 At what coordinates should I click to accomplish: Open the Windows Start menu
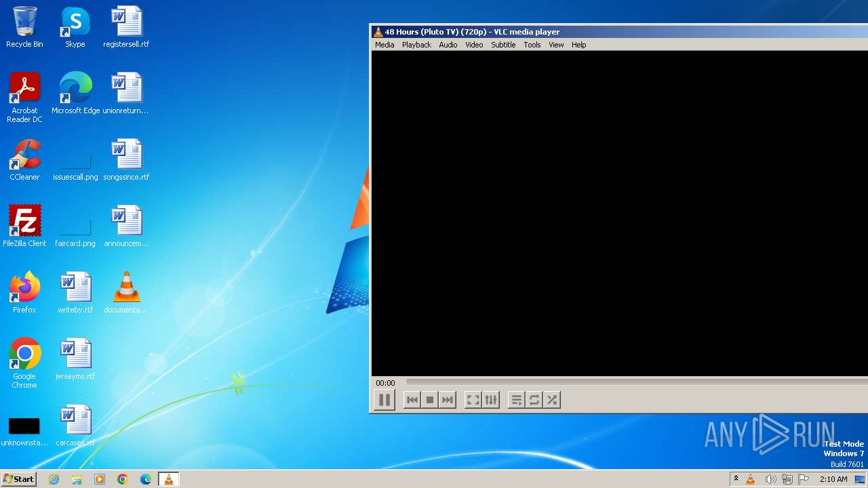point(19,479)
